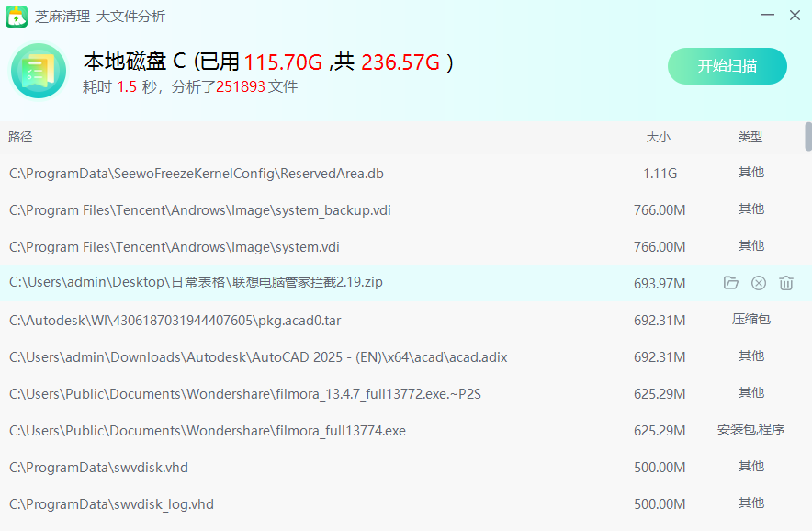The width and height of the screenshot is (812, 531).
Task: Click the circled X ignore icon
Action: click(x=759, y=283)
